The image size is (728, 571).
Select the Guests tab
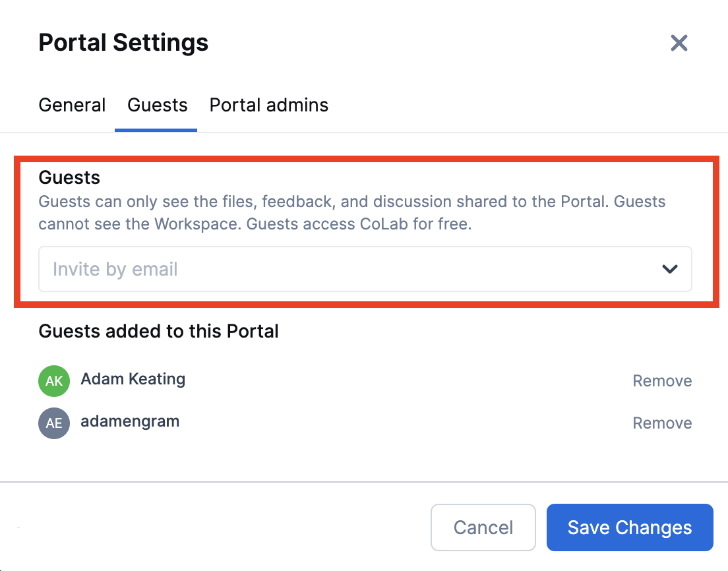[x=157, y=105]
